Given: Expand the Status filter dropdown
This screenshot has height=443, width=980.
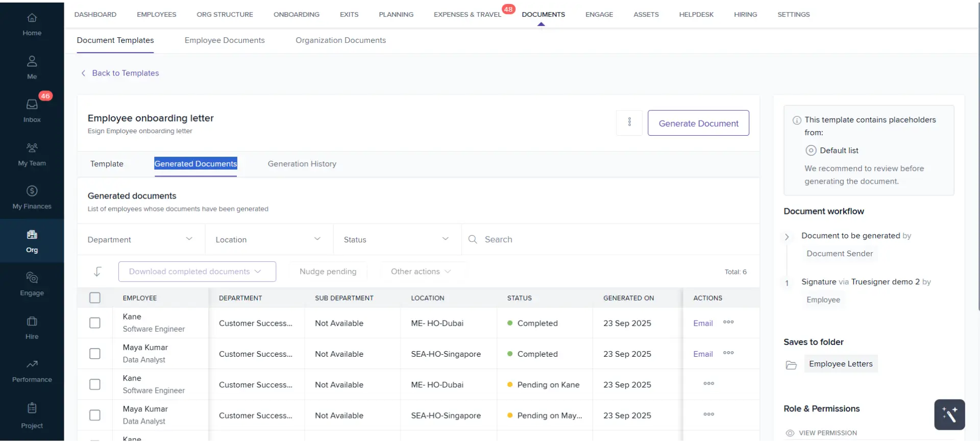Looking at the screenshot, I should [397, 239].
